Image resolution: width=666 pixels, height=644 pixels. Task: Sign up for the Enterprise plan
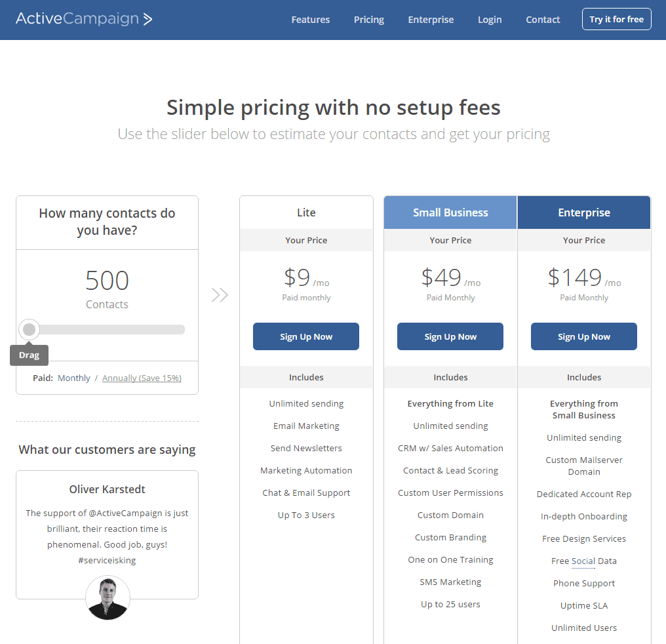click(584, 336)
